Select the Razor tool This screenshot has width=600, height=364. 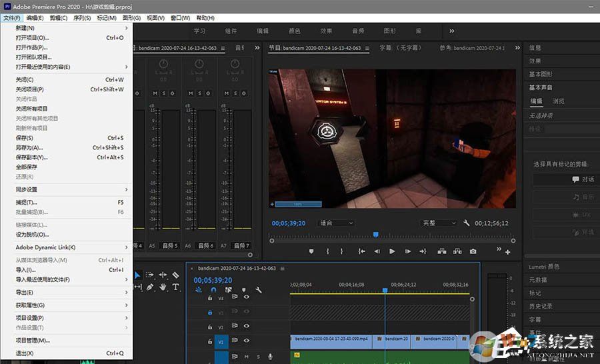pos(175,275)
